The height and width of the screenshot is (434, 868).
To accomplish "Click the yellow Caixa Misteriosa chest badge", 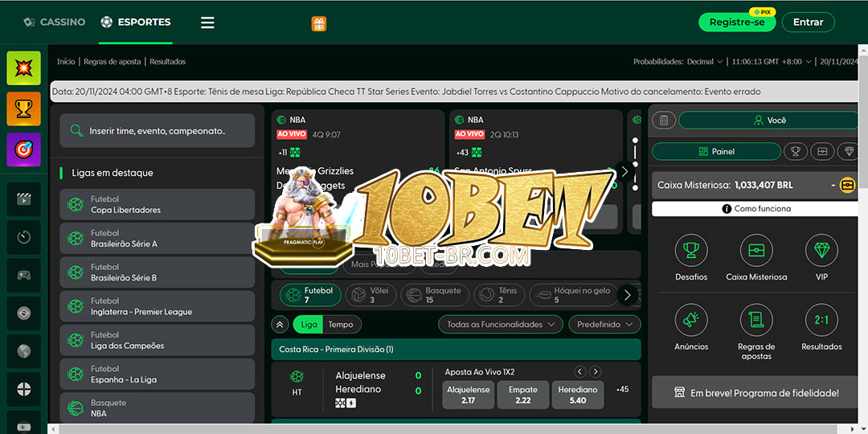I will [847, 186].
